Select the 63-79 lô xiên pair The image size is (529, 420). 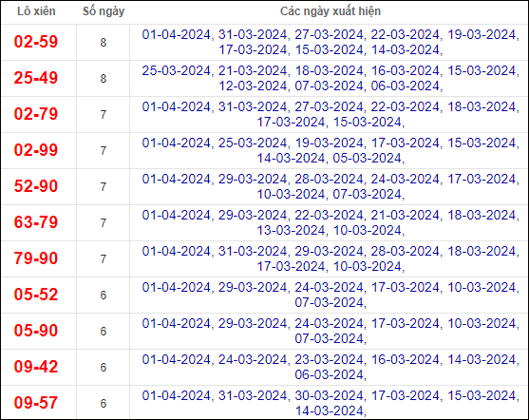pyautogui.click(x=36, y=222)
